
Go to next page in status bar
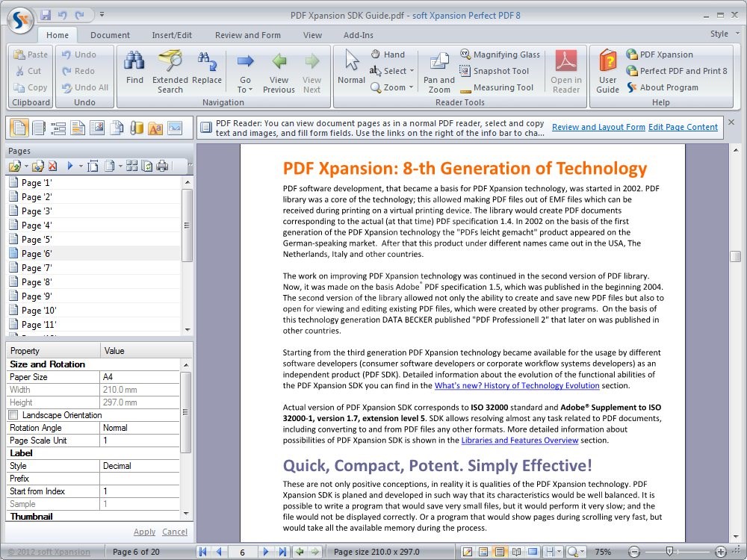(x=266, y=552)
